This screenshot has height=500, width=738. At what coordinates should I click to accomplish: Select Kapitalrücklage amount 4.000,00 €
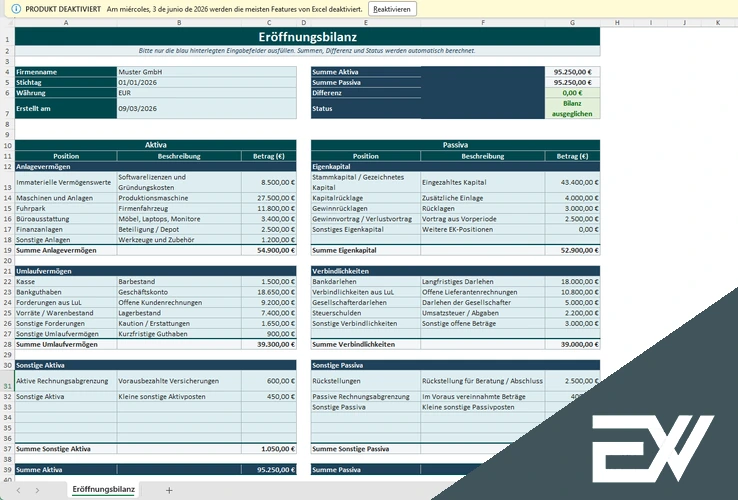point(572,198)
